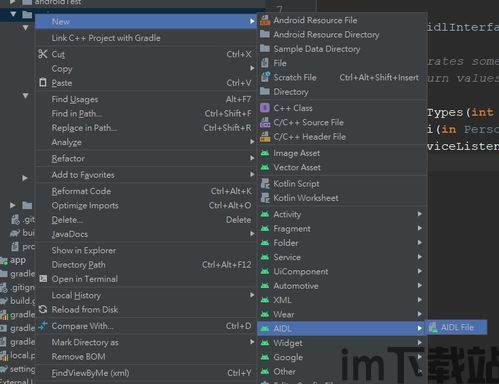
Task: Click the Compare With icon
Action: tap(43, 326)
